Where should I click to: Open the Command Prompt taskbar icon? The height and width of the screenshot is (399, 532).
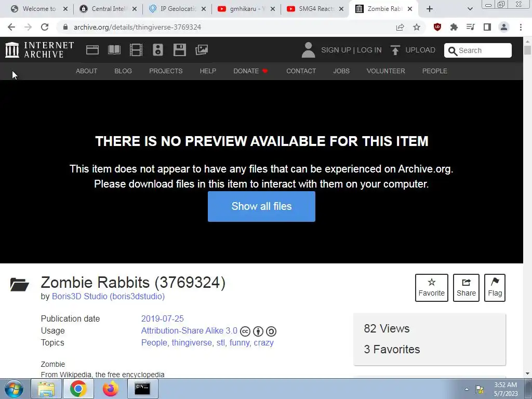click(x=142, y=389)
